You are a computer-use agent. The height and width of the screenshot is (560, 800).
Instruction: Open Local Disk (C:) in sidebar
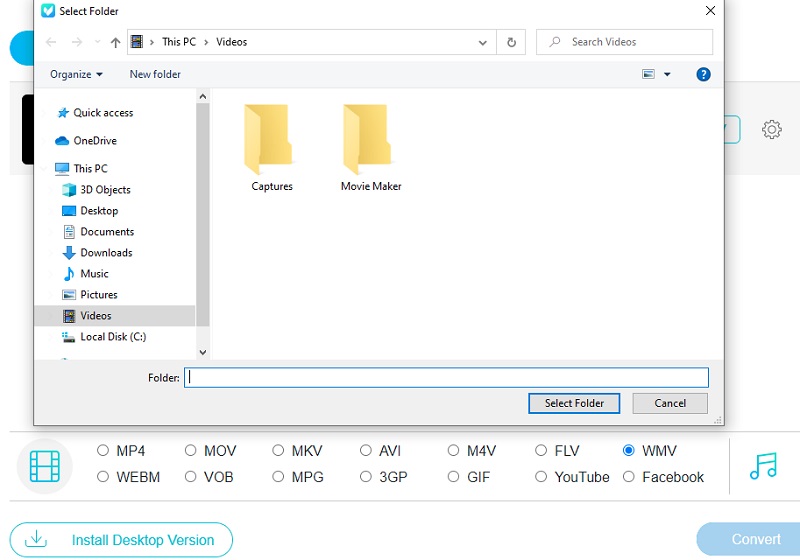[x=104, y=337]
